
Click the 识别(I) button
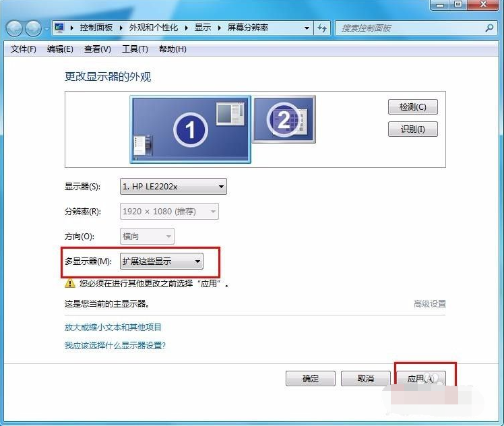click(x=412, y=129)
